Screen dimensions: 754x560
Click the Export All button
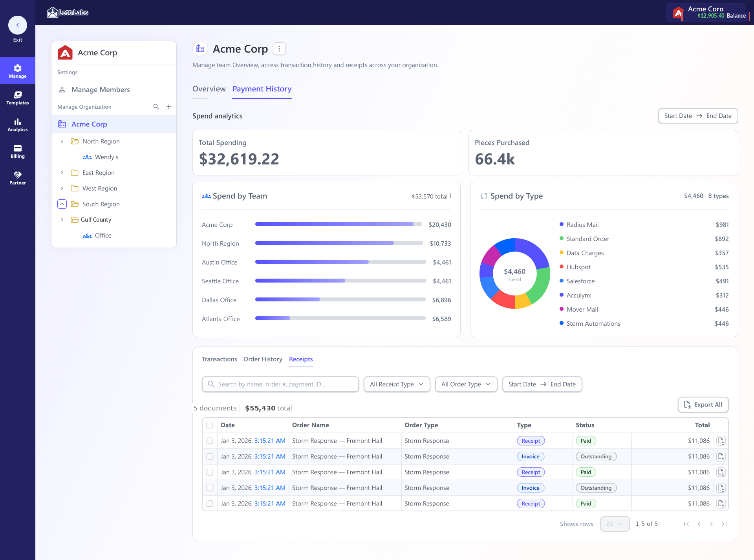pyautogui.click(x=703, y=405)
